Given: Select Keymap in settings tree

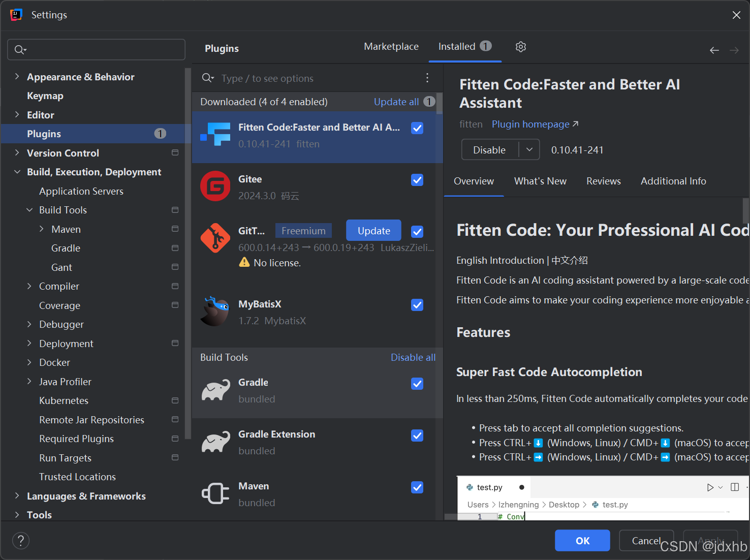Looking at the screenshot, I should click(x=45, y=96).
